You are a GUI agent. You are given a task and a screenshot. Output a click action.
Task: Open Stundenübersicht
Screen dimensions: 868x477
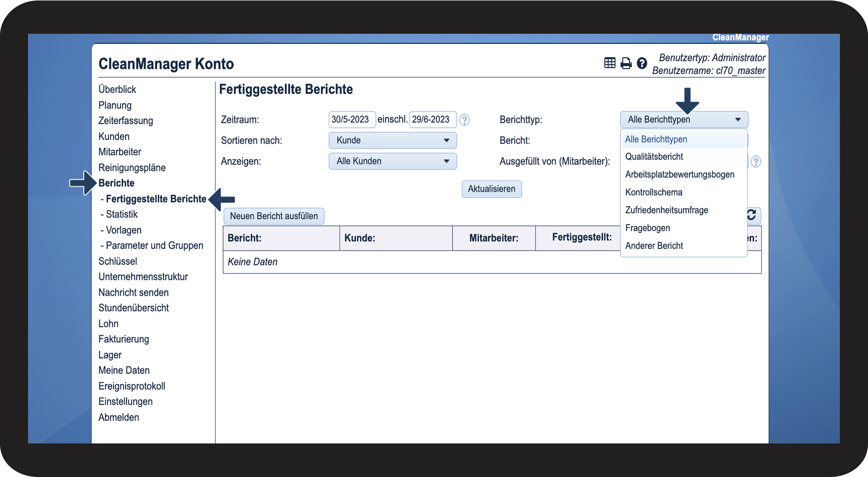[134, 308]
